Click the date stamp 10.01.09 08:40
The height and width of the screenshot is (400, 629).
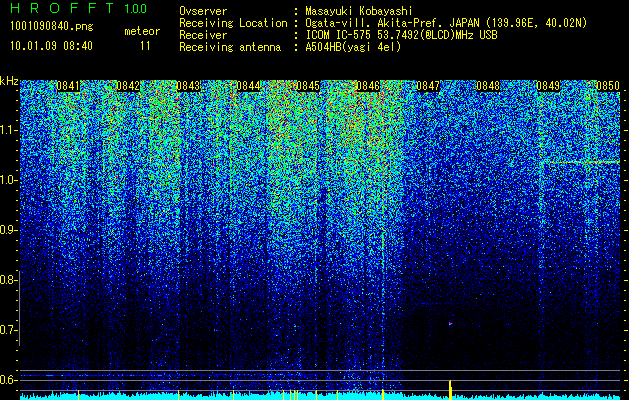(51, 46)
